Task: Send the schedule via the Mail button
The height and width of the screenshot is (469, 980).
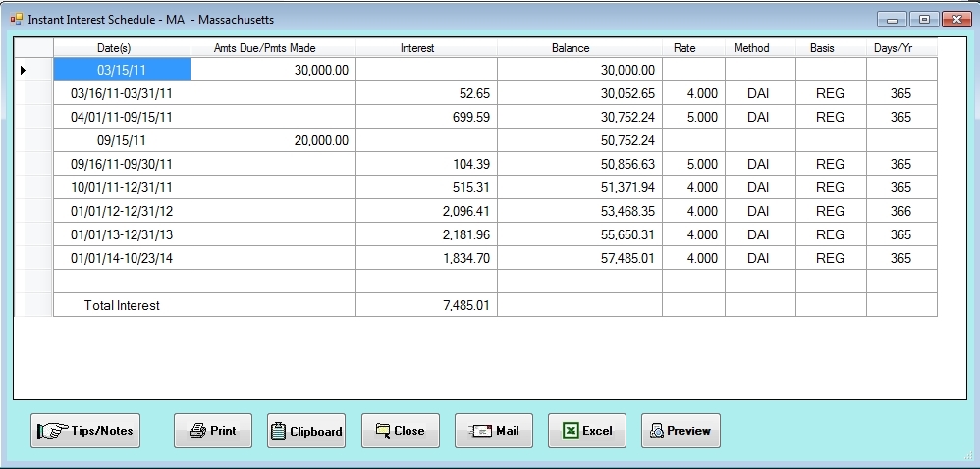Action: (494, 431)
